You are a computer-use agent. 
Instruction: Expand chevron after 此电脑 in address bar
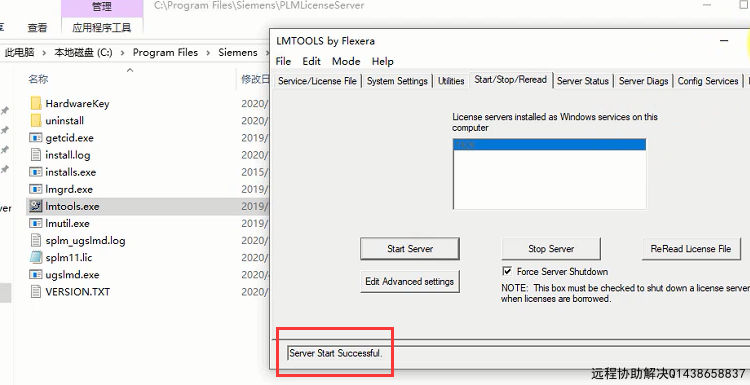pos(44,53)
